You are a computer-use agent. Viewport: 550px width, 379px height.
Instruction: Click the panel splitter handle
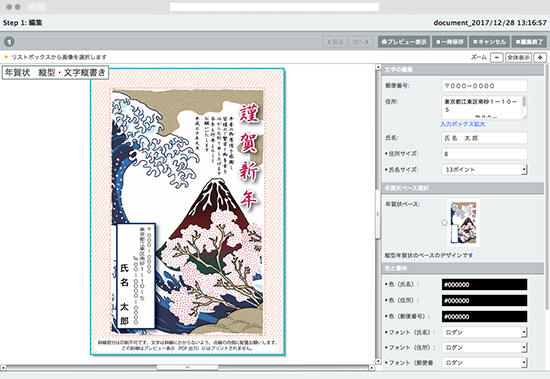pos(378,214)
